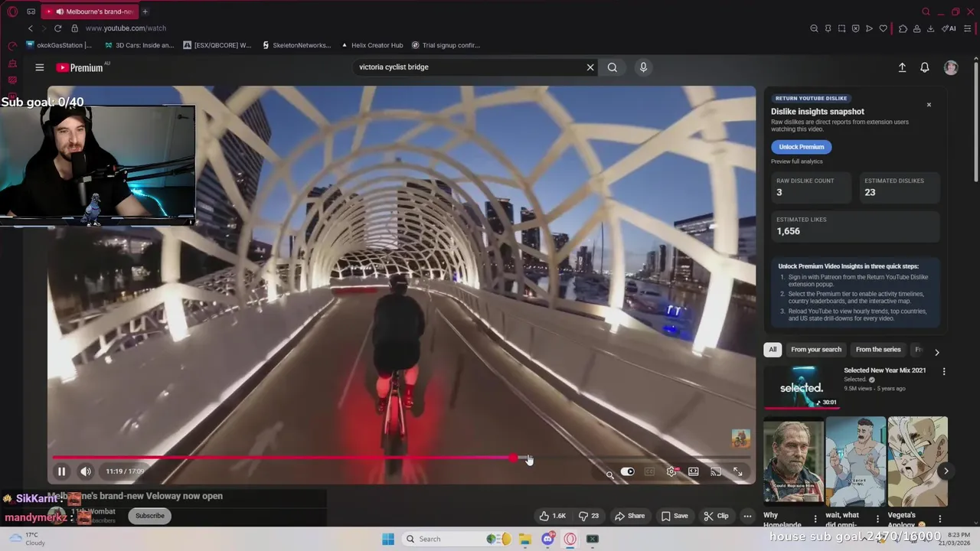Select From your search chip
The height and width of the screenshot is (551, 980).
pos(816,350)
